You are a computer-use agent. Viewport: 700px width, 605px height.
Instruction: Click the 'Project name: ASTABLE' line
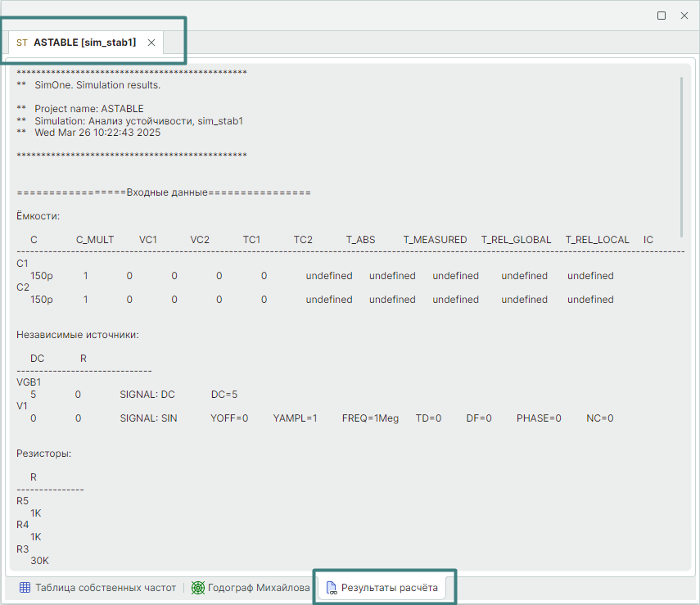pyautogui.click(x=88, y=109)
